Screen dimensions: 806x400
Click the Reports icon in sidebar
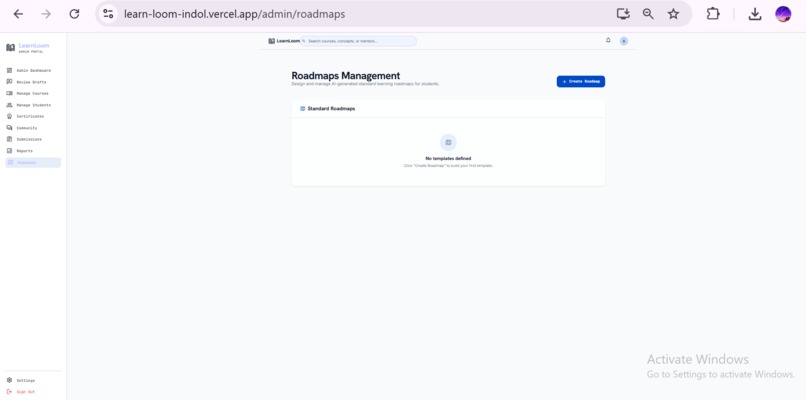point(9,151)
